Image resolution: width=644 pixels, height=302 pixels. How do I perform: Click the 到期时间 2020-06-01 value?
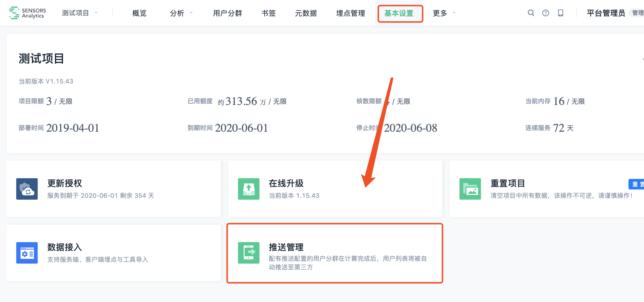click(242, 128)
